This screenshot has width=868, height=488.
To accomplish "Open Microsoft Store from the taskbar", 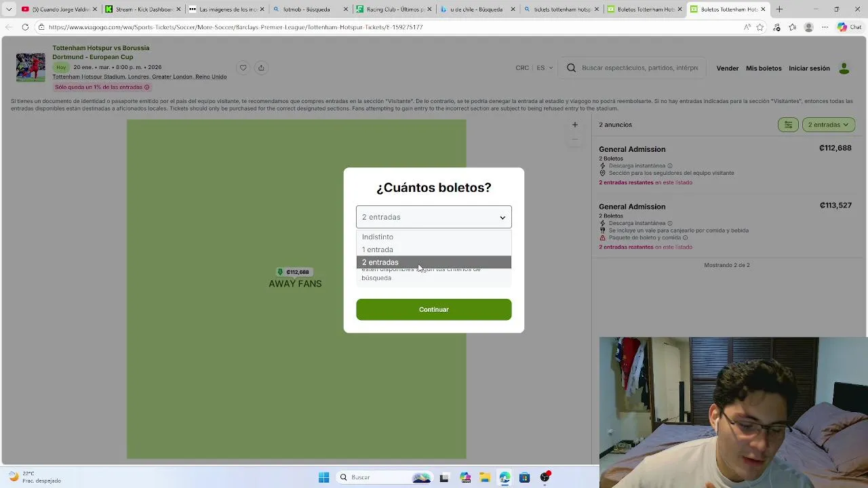I will point(524,477).
